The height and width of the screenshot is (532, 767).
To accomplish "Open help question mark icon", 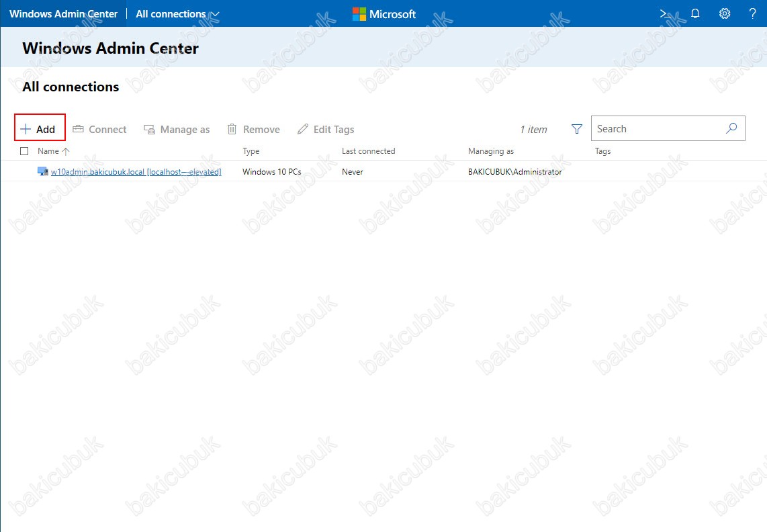I will click(752, 13).
